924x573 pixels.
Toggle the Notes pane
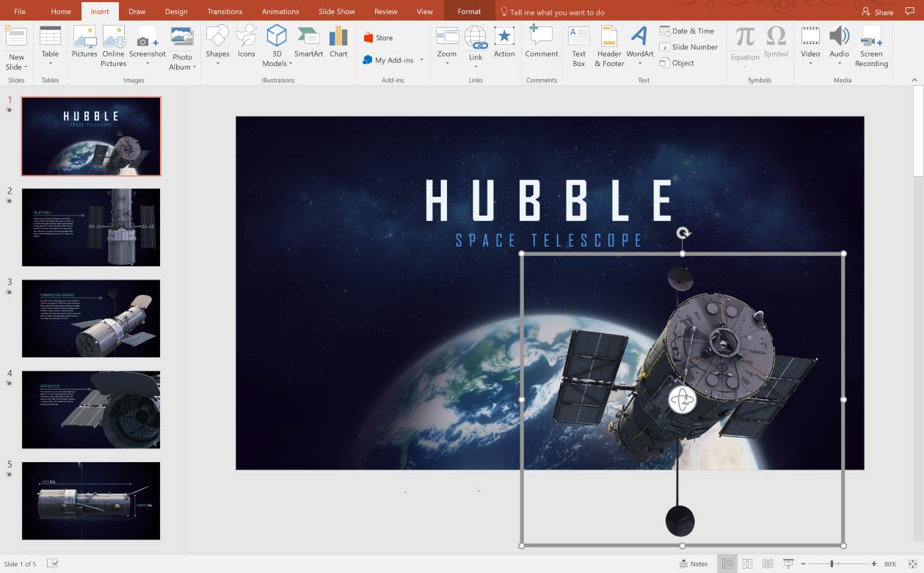pyautogui.click(x=692, y=563)
